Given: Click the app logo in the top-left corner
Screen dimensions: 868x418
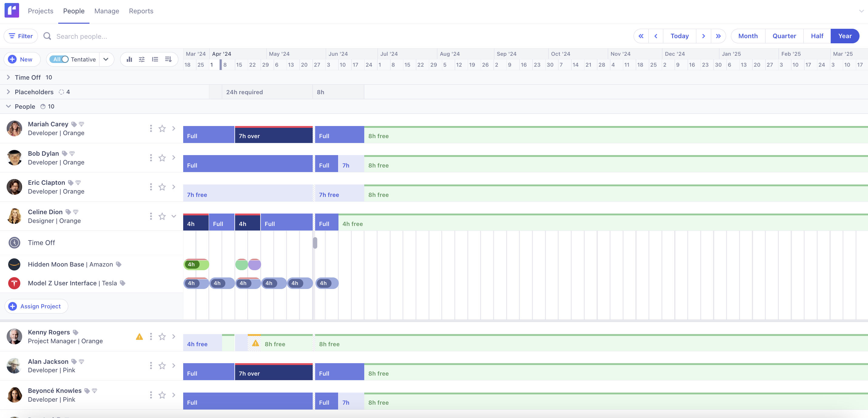Looking at the screenshot, I should (12, 10).
